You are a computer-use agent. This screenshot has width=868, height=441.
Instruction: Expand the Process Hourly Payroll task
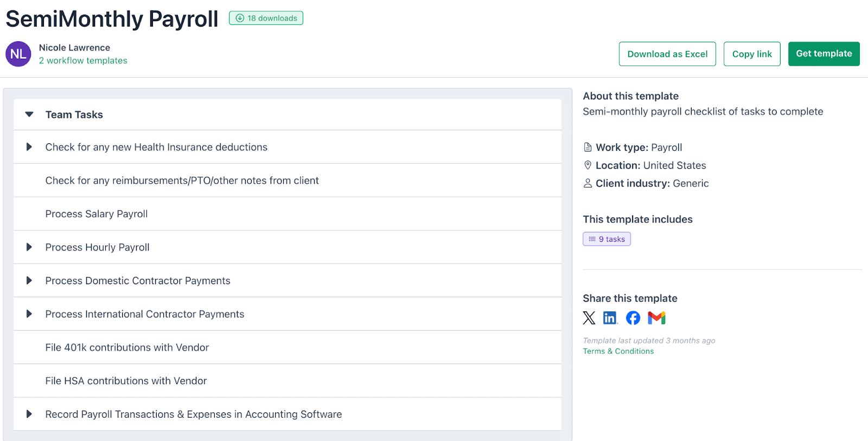pyautogui.click(x=29, y=247)
